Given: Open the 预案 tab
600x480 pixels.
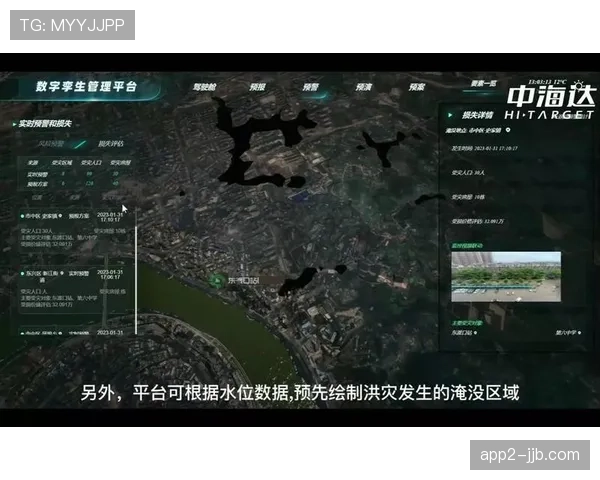Looking at the screenshot, I should point(417,87).
